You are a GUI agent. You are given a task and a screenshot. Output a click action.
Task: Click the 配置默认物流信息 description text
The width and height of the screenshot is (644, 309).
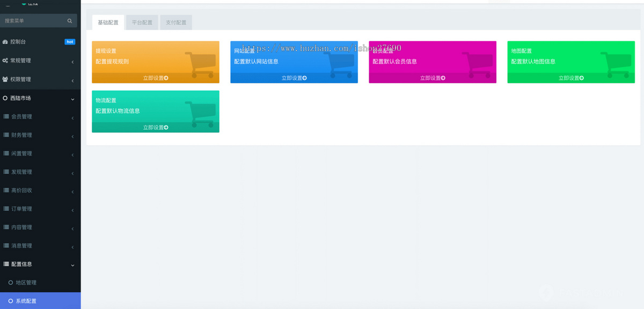[x=118, y=111]
